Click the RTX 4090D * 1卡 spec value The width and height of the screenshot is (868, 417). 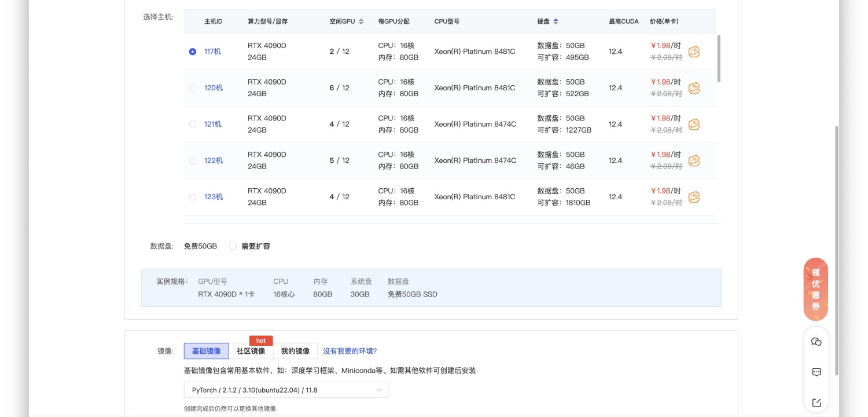tap(226, 294)
